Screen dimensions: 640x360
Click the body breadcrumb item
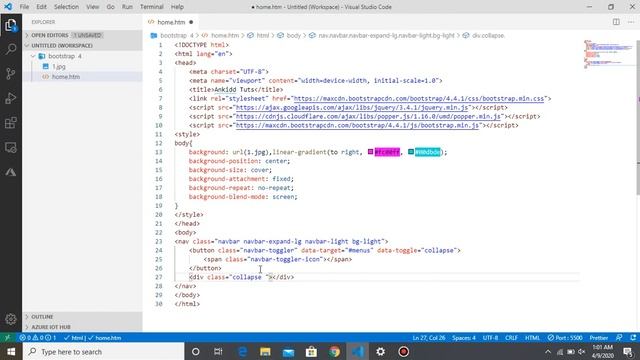click(x=293, y=36)
